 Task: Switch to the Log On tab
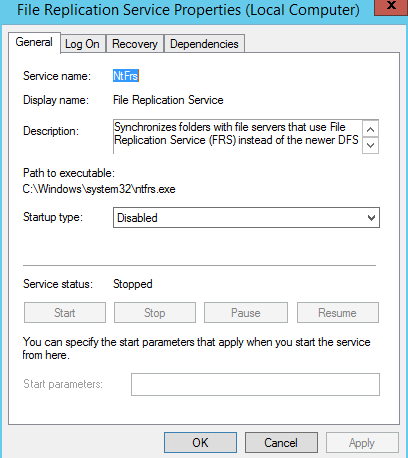tap(83, 44)
